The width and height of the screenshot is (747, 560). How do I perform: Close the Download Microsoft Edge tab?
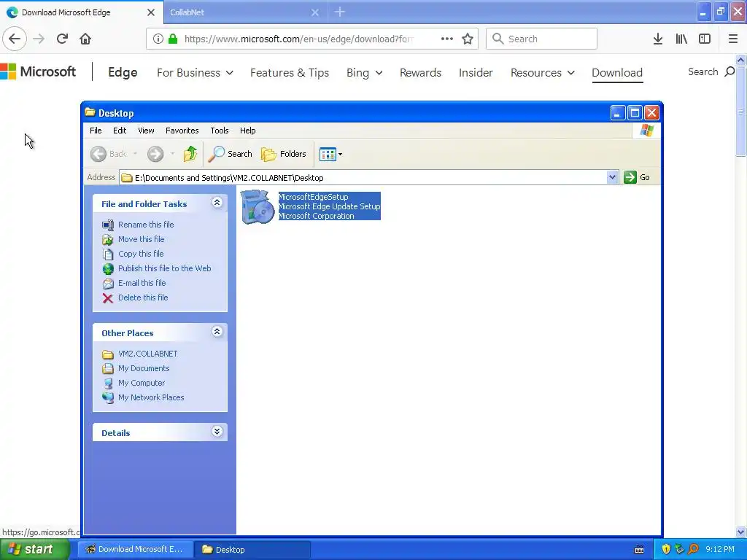coord(151,12)
